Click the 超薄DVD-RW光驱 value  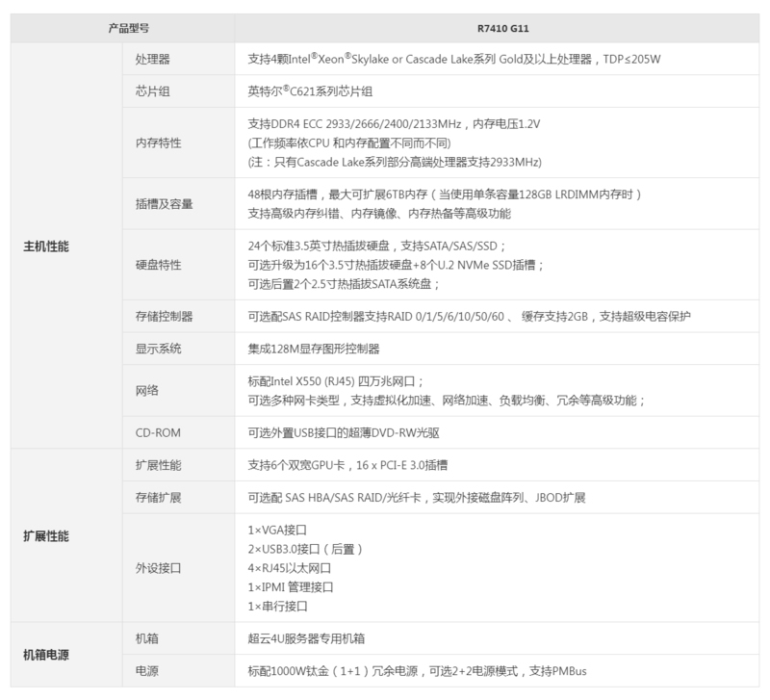(x=344, y=432)
